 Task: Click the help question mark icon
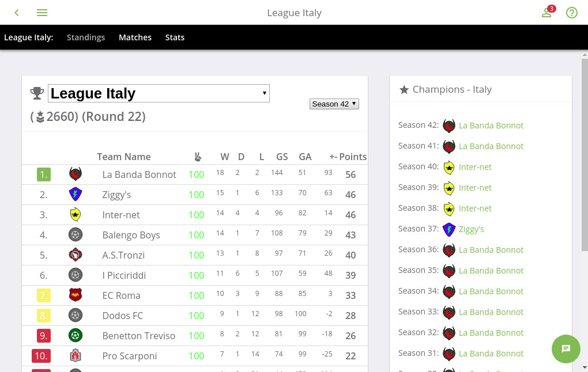click(571, 13)
